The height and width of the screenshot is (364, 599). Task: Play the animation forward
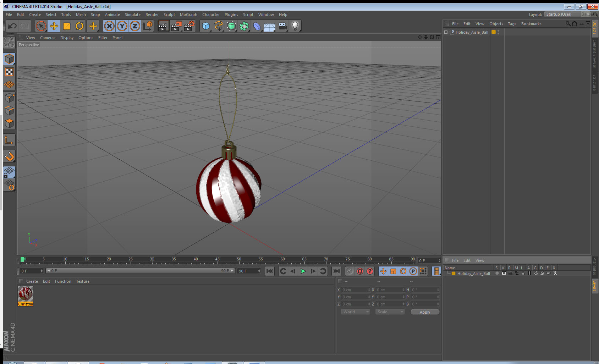coord(303,271)
